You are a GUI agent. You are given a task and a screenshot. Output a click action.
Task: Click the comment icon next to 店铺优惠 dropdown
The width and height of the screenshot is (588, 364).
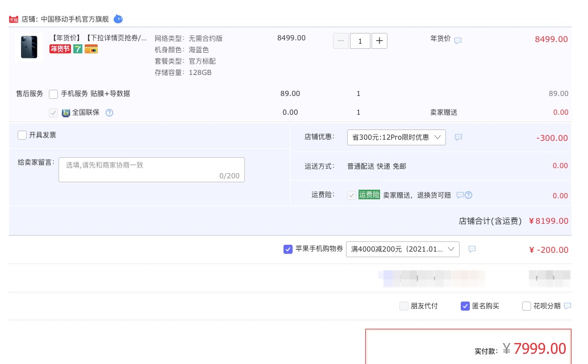click(458, 137)
